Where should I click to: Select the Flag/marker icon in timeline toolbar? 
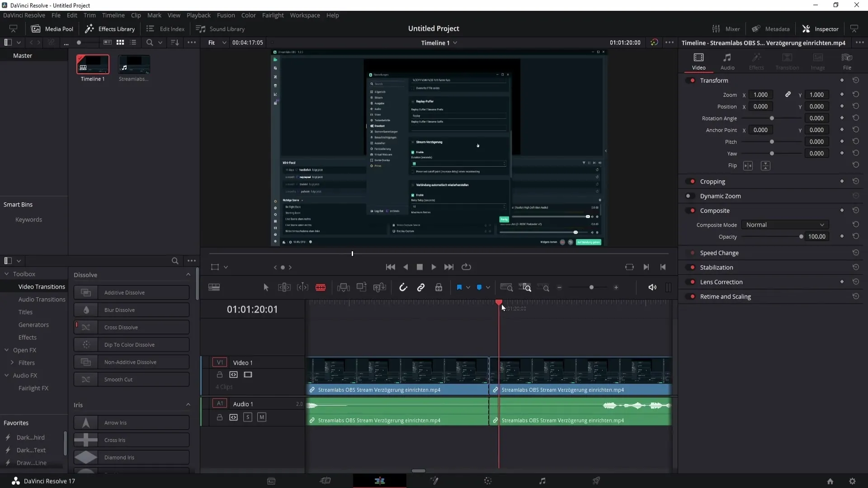(459, 287)
